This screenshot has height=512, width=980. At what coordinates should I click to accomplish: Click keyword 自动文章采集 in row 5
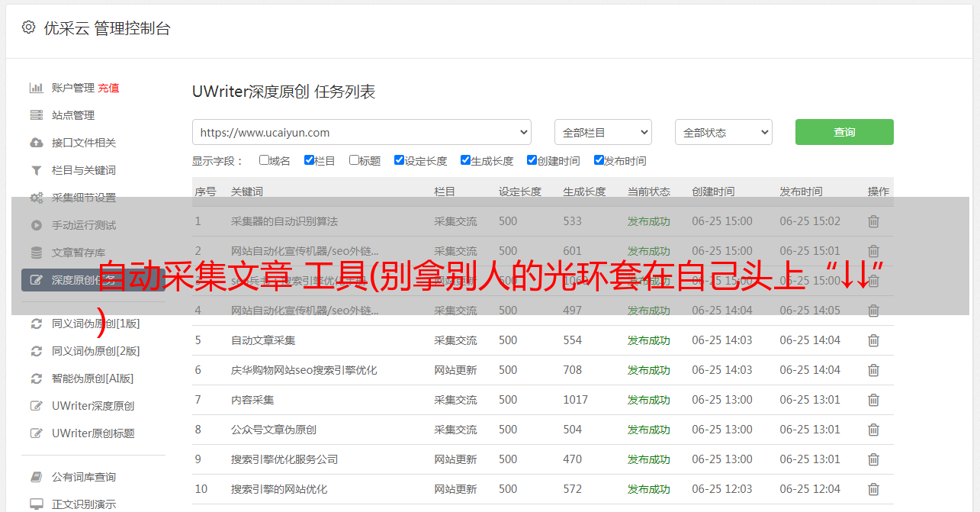[263, 340]
